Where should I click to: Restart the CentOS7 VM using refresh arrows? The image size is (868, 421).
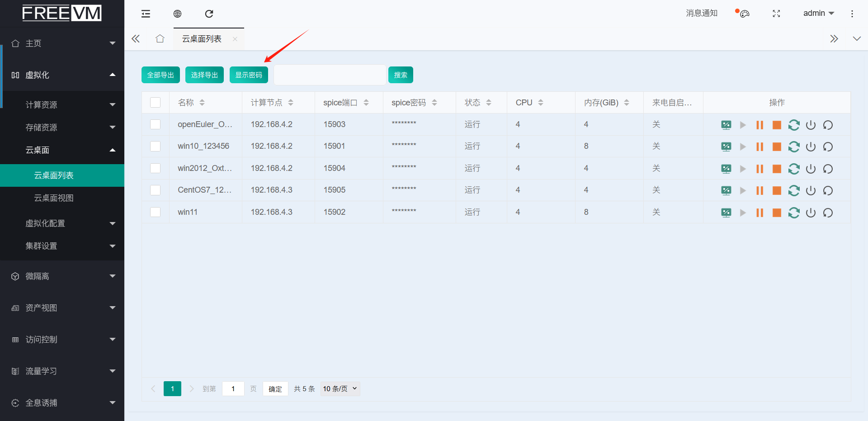click(x=794, y=191)
